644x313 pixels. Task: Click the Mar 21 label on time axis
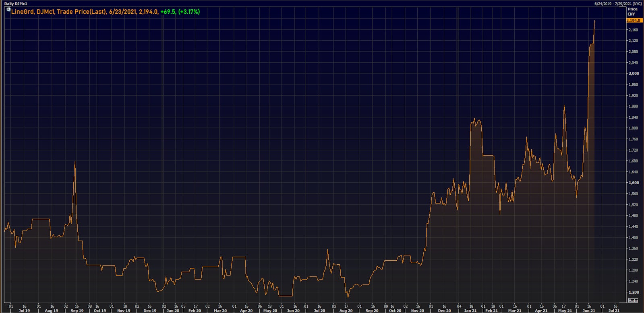click(x=514, y=311)
